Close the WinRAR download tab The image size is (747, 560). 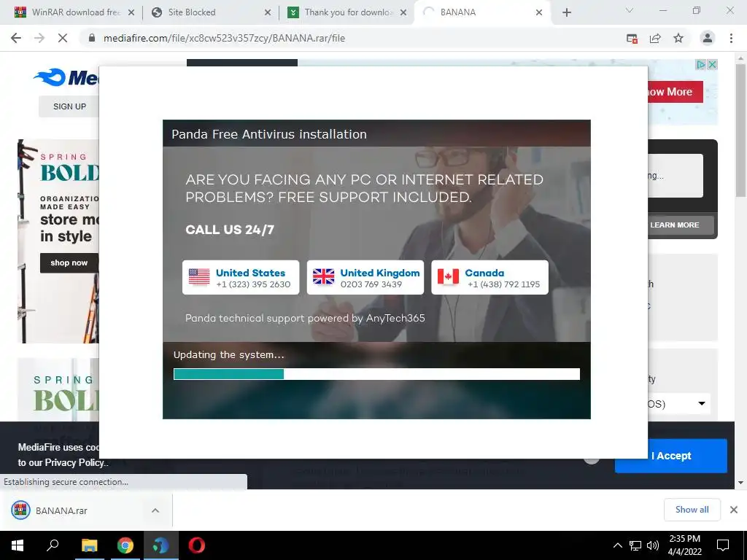[x=131, y=12]
